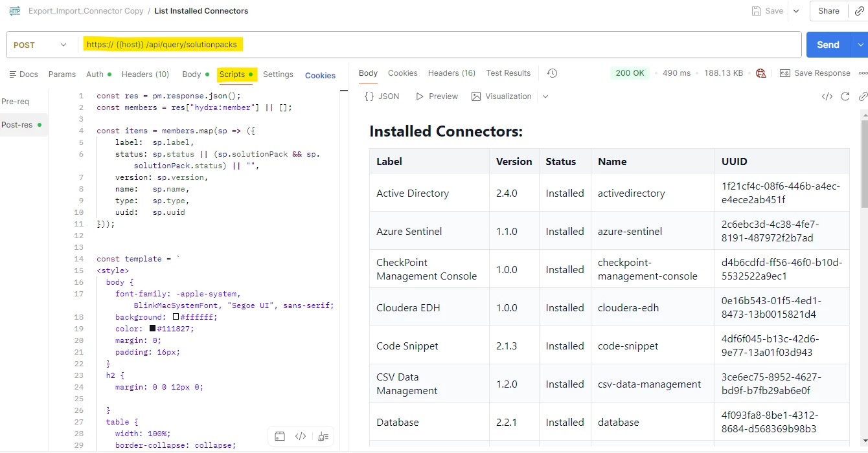Expand the Save options arrow
Screen dimensions: 868x453
point(796,11)
